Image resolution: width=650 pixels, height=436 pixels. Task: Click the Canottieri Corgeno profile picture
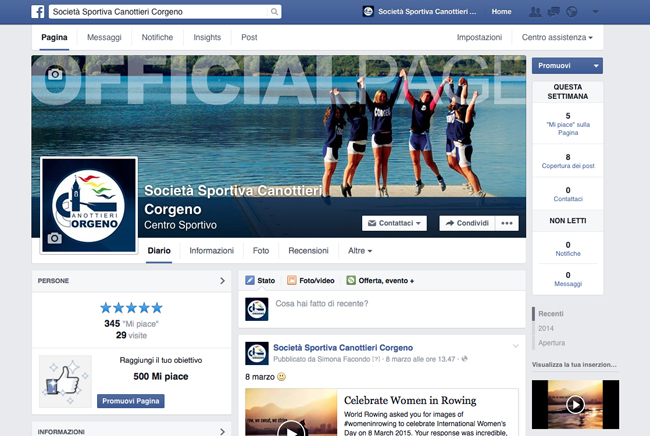89,205
